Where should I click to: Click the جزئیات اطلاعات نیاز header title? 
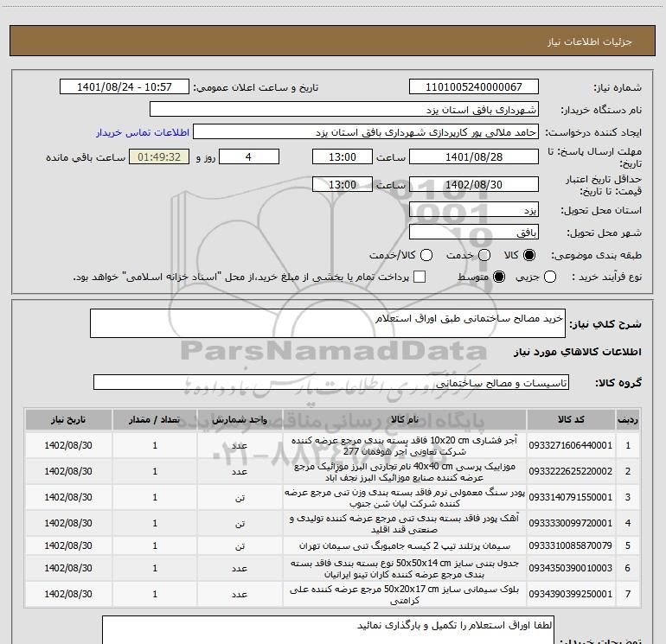(x=590, y=41)
